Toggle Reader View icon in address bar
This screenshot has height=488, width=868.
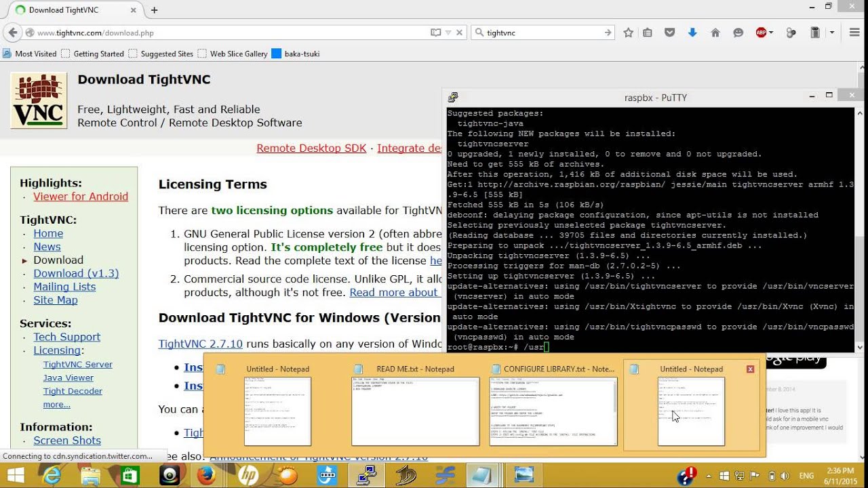pos(436,33)
